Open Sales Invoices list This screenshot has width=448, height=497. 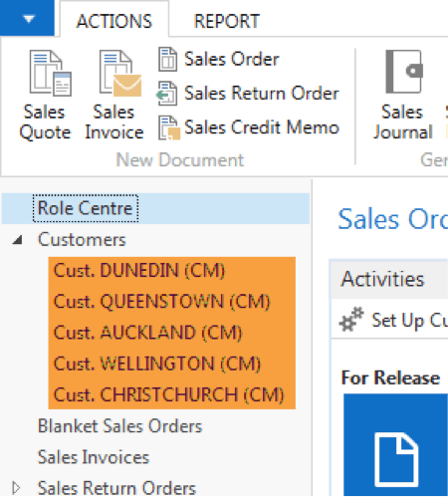tap(94, 457)
